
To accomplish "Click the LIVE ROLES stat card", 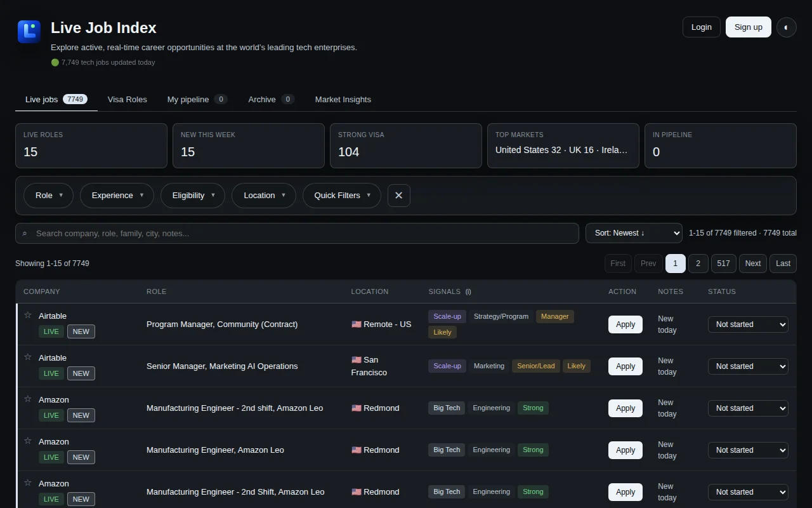I will pos(91,146).
